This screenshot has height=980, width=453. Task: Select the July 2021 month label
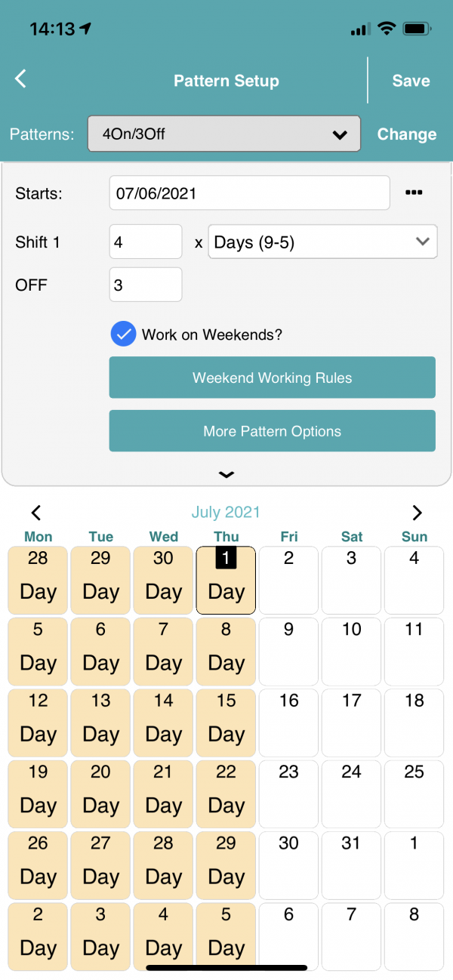226,512
